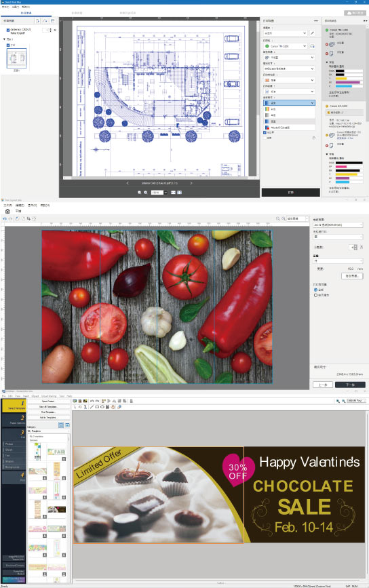This screenshot has height=588, width=369.
Task: Select rectangle tool in PosterArtist drawing toolbar
Action: coord(97,406)
